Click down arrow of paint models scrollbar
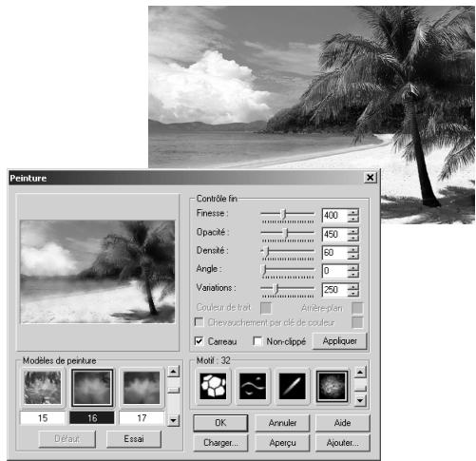 pos(173,421)
